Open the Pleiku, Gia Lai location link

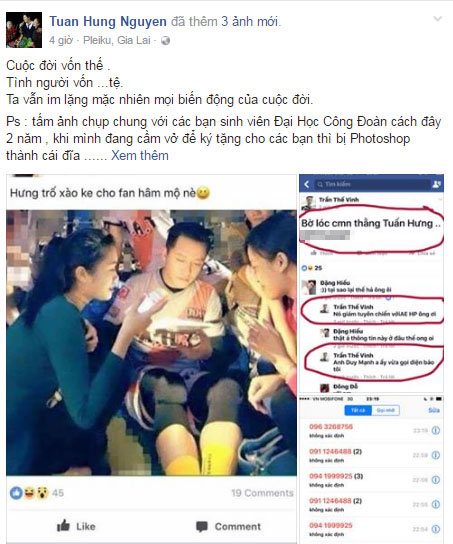point(117,40)
